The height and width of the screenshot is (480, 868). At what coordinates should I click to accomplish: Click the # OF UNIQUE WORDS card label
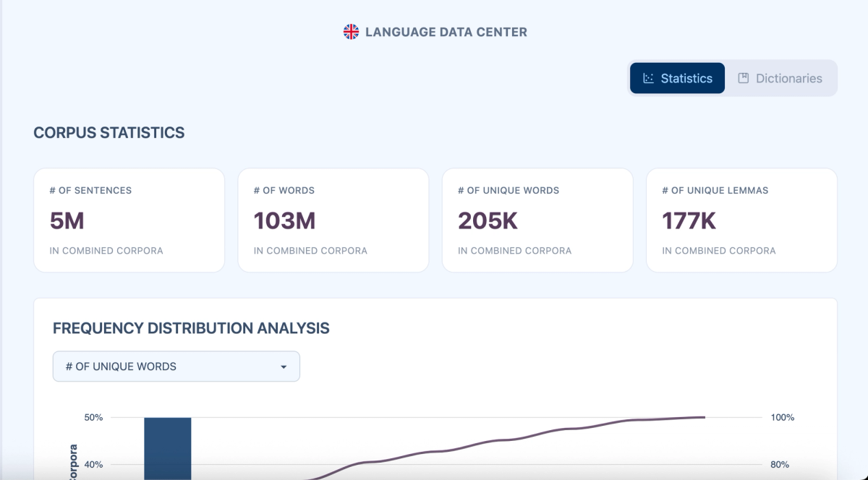click(509, 190)
